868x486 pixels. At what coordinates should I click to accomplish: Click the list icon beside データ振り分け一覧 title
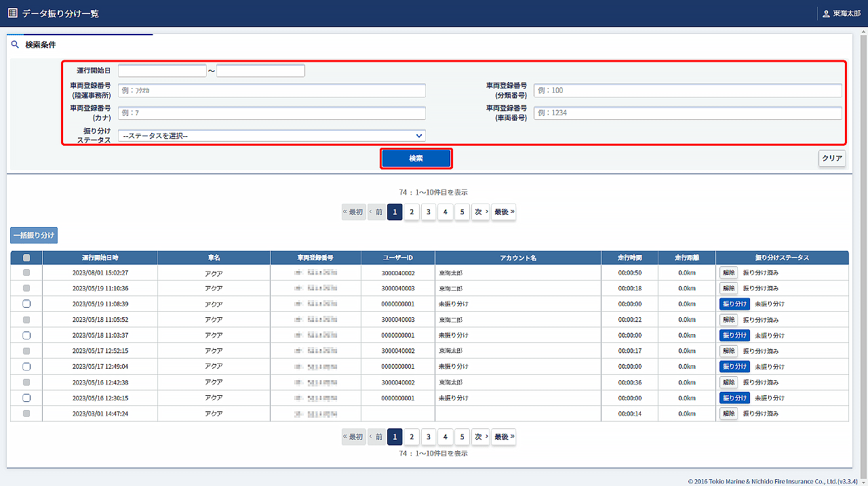(x=12, y=13)
